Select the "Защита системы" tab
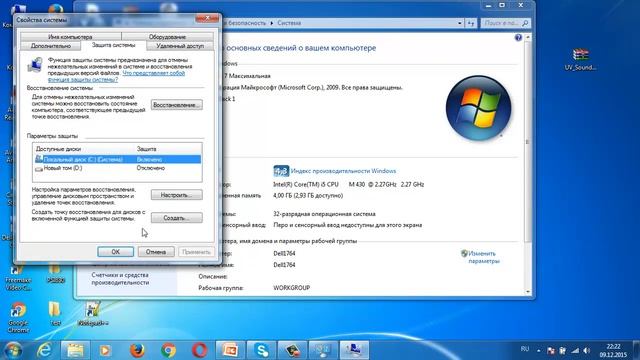Image resolution: width=640 pixels, height=360 pixels. tap(113, 45)
